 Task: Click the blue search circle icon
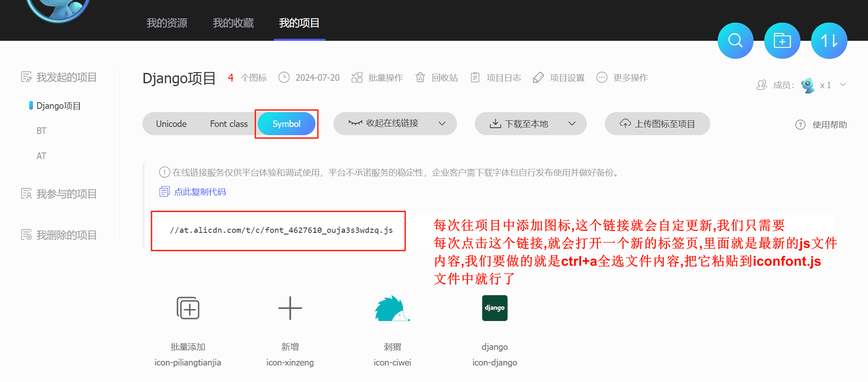tap(735, 41)
